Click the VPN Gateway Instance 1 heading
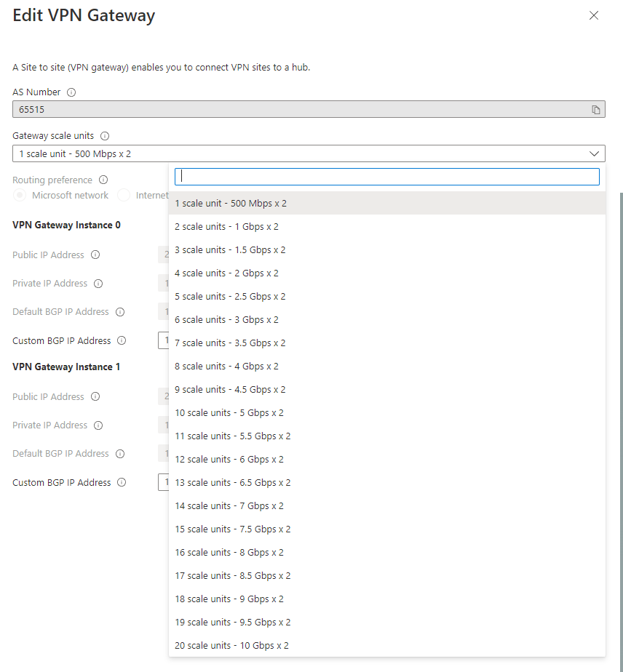This screenshot has height=672, width=623. click(66, 367)
